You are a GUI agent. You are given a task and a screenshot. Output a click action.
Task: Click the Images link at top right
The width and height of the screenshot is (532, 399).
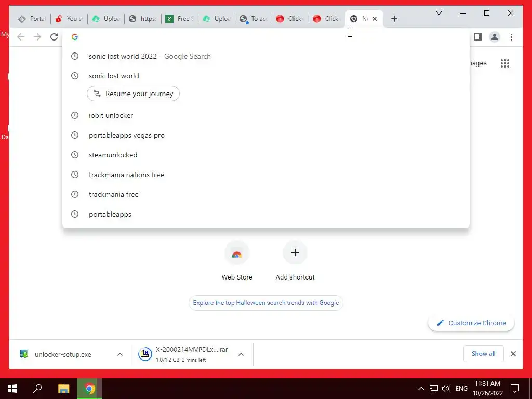click(x=478, y=63)
